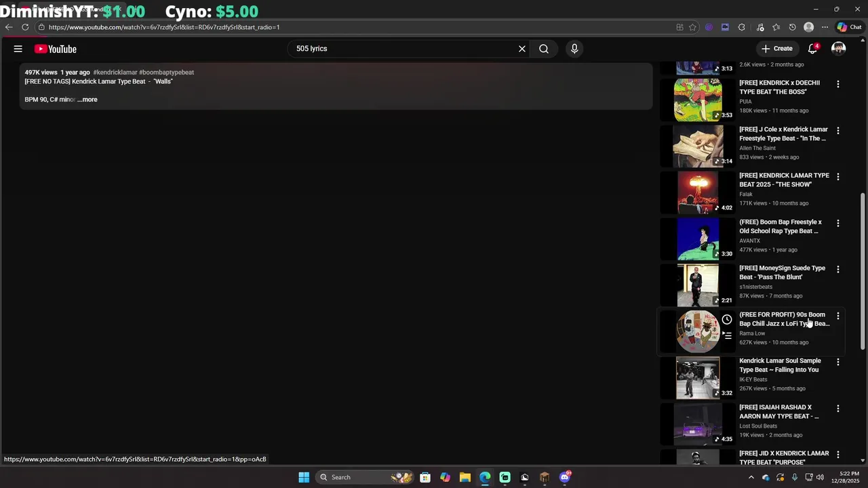Show hidden system tray icons chevron
Screen dimensions: 868x488
pos(751,477)
